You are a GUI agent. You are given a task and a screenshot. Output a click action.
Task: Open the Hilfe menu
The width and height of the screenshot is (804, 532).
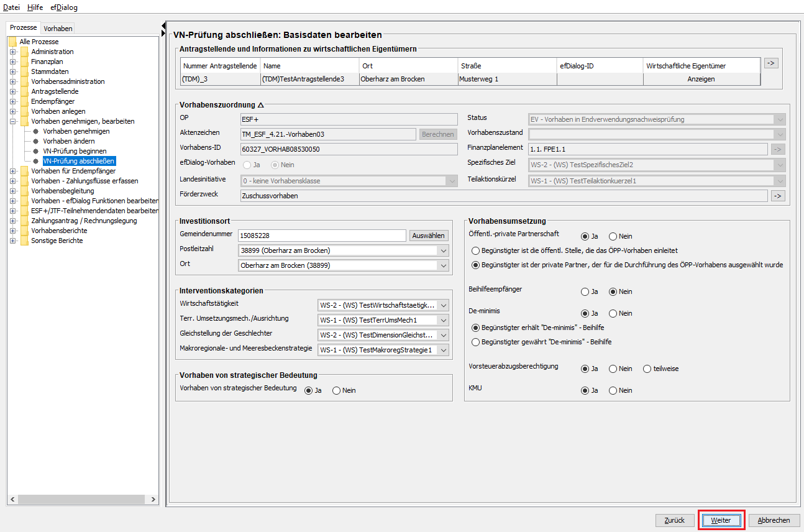tap(35, 7)
